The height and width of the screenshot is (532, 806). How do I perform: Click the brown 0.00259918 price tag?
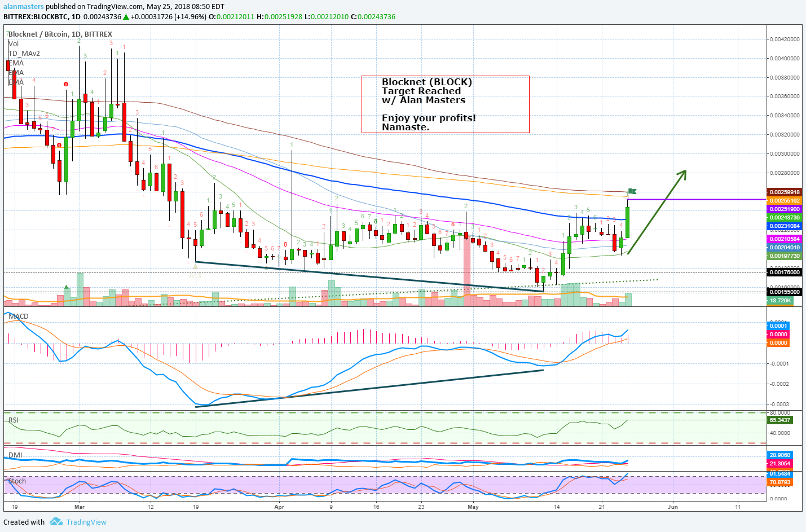click(785, 192)
